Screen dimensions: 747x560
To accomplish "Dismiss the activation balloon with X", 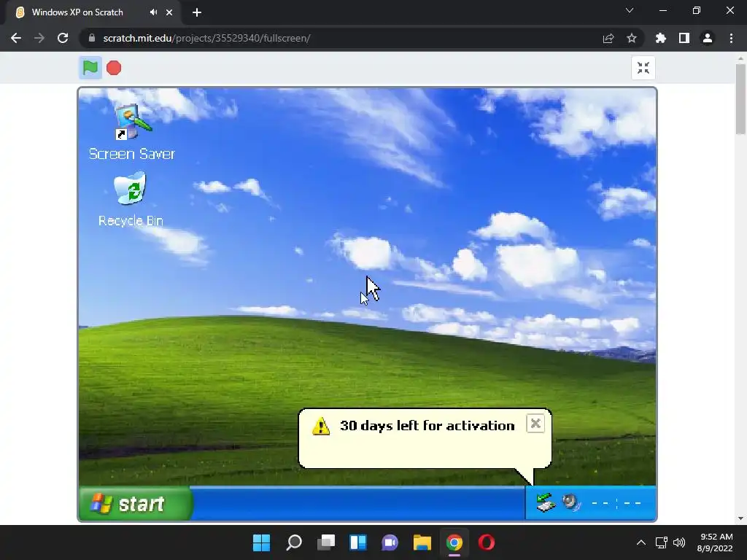I will (535, 424).
